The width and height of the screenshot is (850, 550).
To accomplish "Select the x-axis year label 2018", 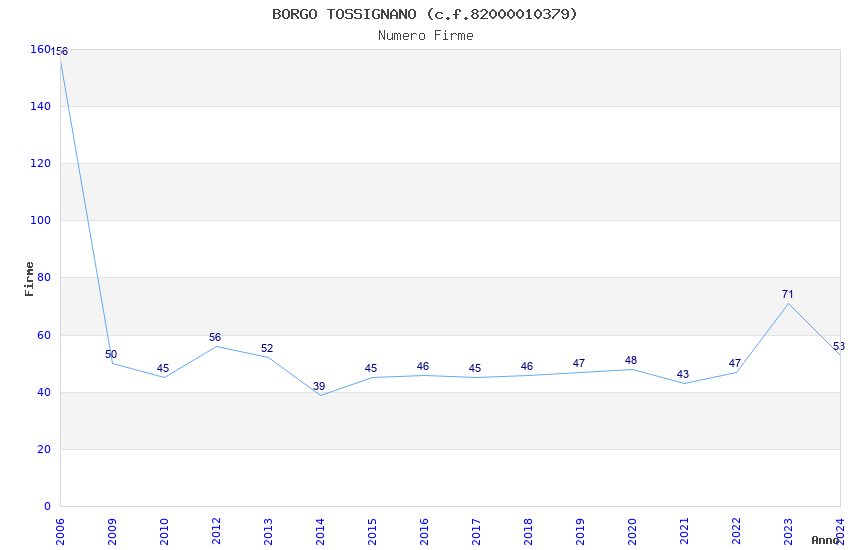I will click(x=529, y=532).
